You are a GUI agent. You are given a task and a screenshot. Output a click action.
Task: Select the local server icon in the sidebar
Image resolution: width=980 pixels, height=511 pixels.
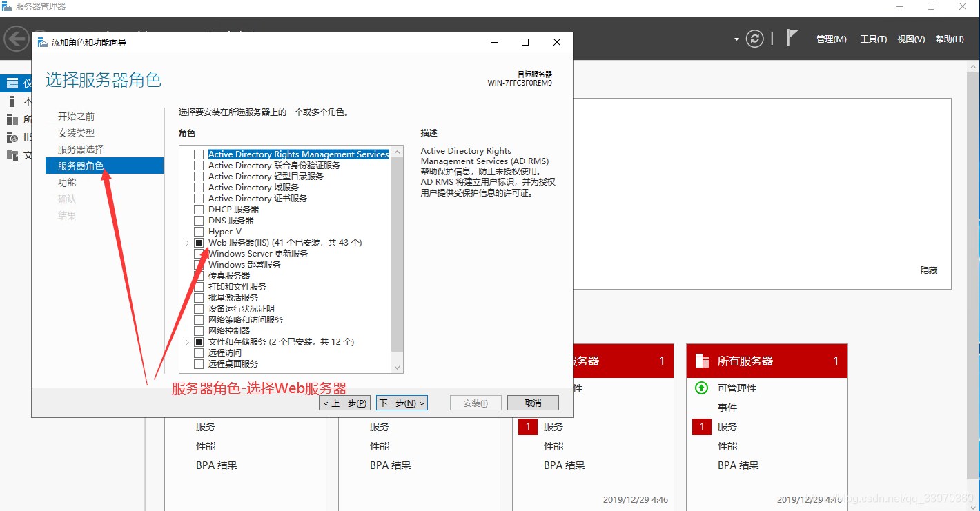12,101
